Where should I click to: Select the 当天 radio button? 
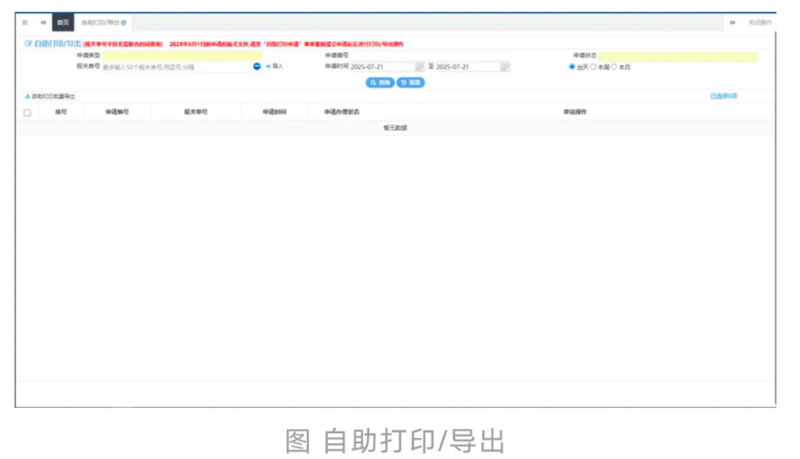(x=572, y=67)
